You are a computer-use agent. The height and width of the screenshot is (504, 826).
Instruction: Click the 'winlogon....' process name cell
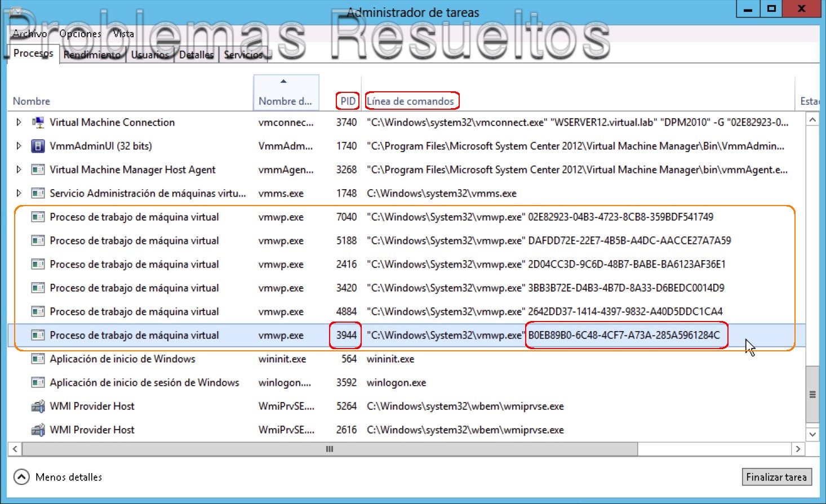[x=285, y=382]
